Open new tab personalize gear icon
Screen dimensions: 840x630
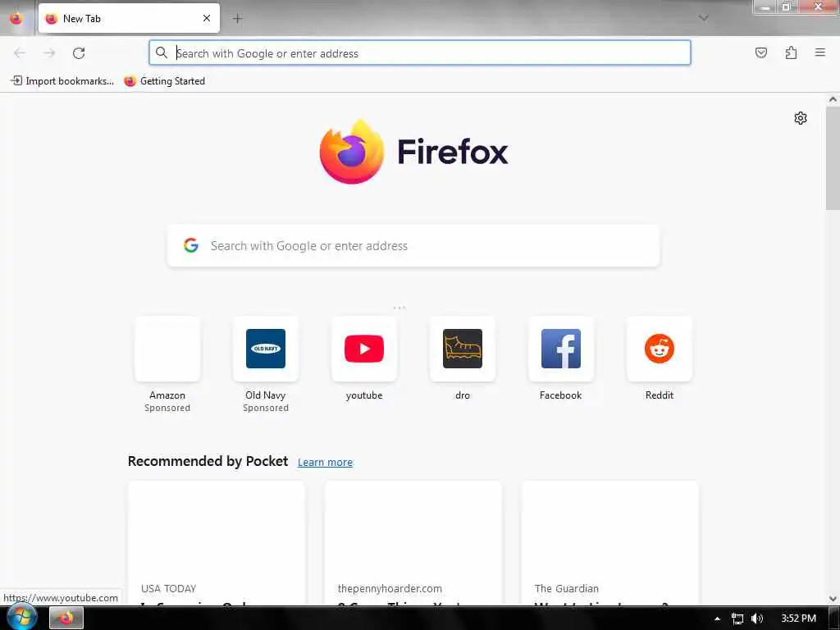801,118
